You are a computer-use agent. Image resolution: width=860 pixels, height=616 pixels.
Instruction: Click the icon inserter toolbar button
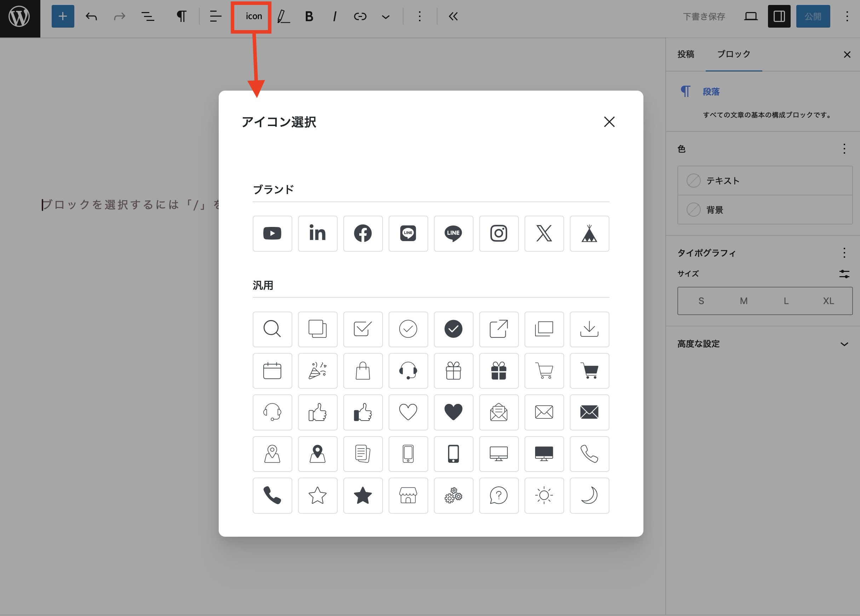tap(253, 16)
